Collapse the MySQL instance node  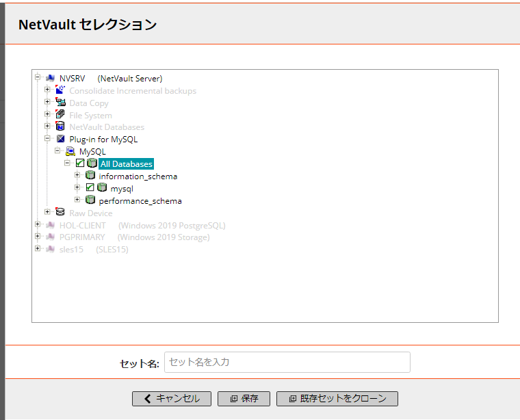click(57, 150)
